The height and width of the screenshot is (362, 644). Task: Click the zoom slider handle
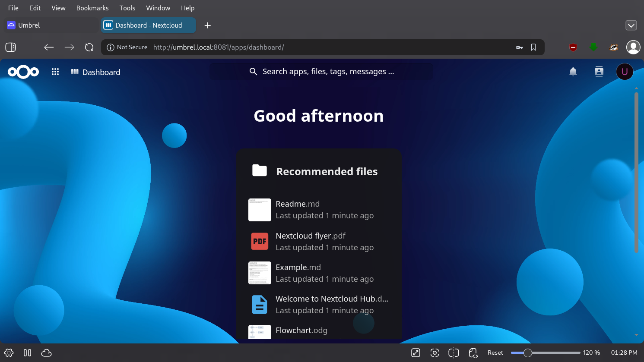point(528,353)
